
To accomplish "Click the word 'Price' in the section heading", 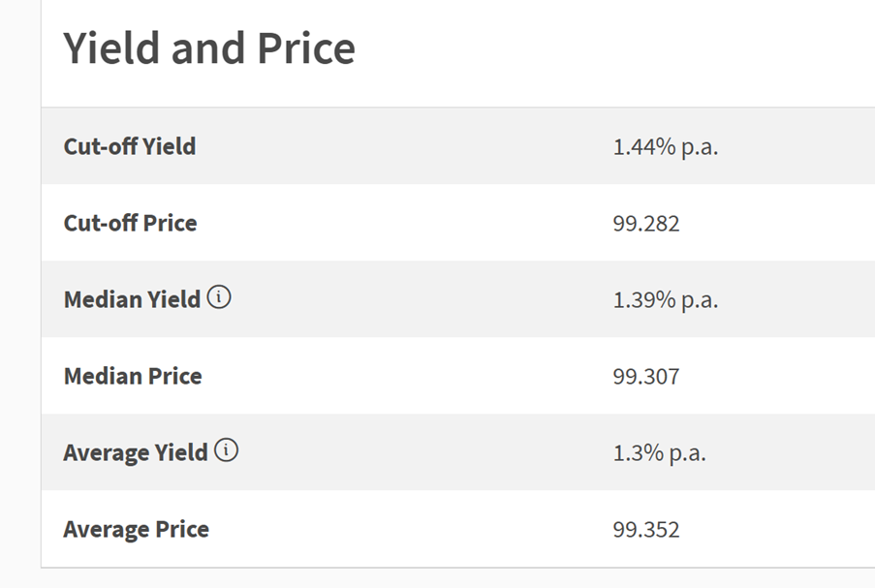I will [306, 48].
